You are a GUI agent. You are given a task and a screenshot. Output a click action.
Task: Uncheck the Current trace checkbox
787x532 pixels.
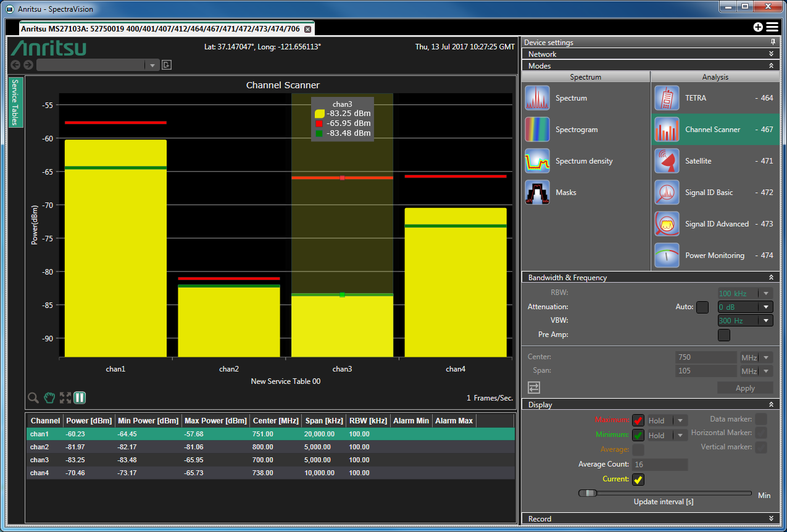pyautogui.click(x=638, y=479)
